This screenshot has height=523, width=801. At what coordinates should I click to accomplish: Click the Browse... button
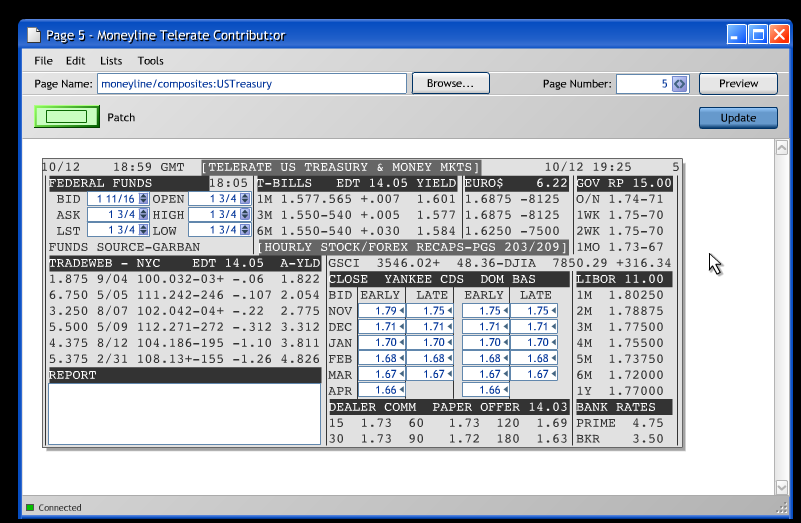point(451,83)
